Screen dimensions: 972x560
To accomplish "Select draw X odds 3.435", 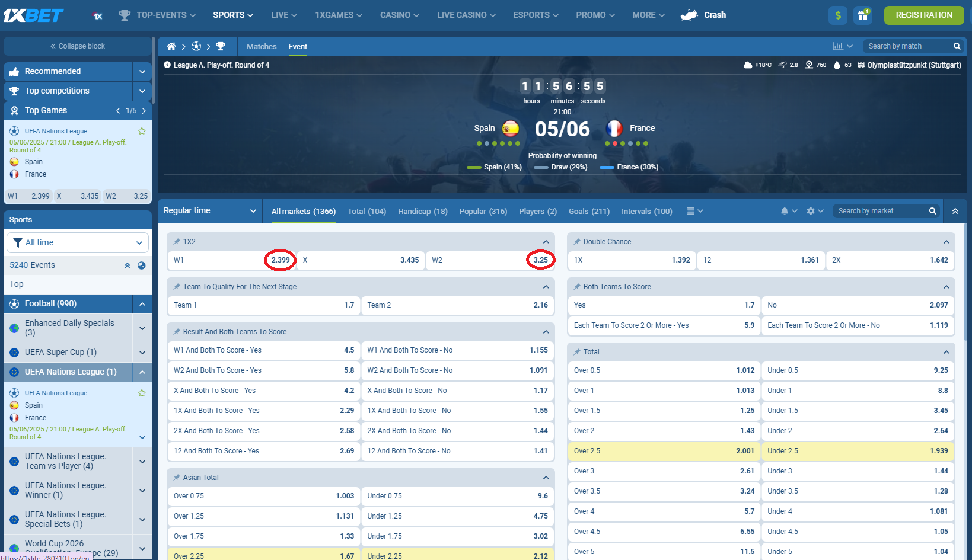I will click(x=361, y=260).
